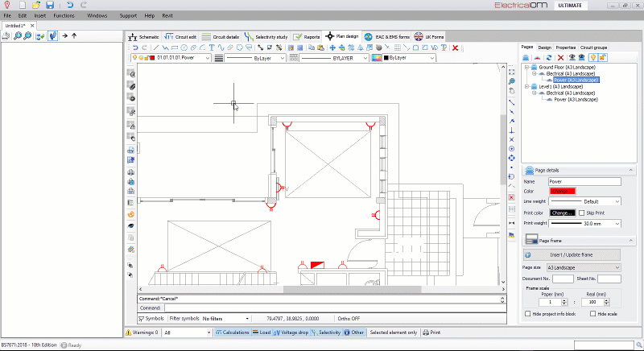This screenshot has width=644, height=351.
Task: Open the Insert menu
Action: [39, 15]
